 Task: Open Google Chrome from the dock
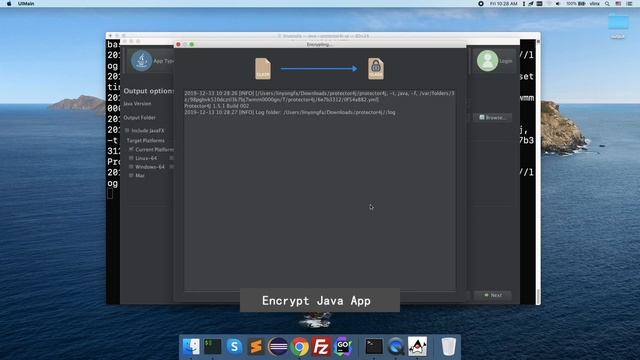click(x=300, y=347)
